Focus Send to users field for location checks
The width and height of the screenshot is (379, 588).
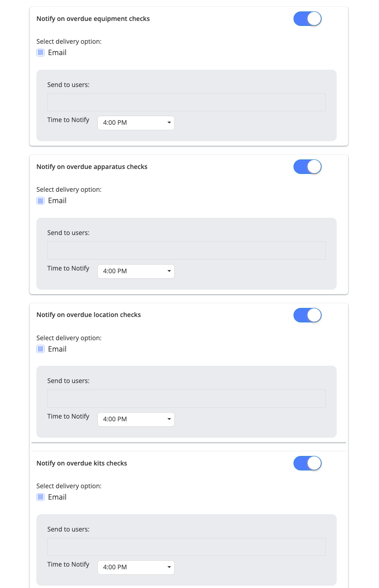coord(187,399)
